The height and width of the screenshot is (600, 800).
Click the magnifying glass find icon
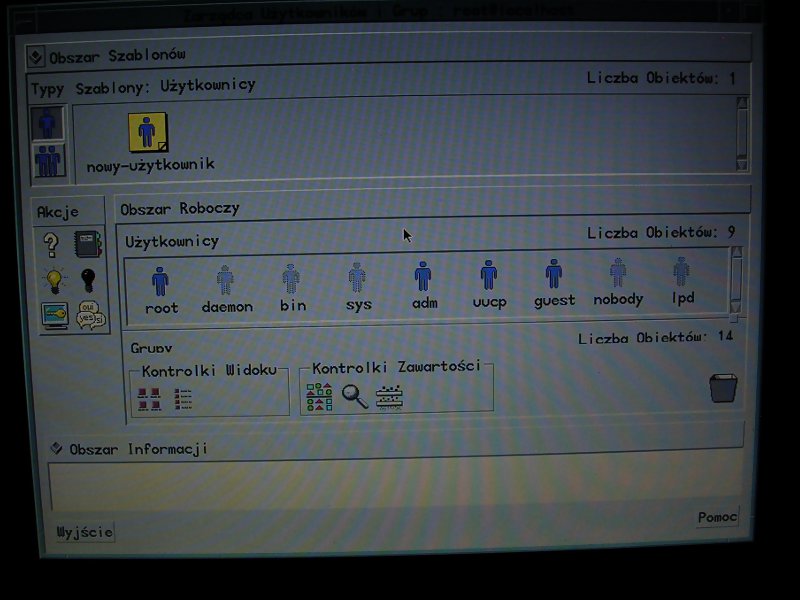(355, 397)
